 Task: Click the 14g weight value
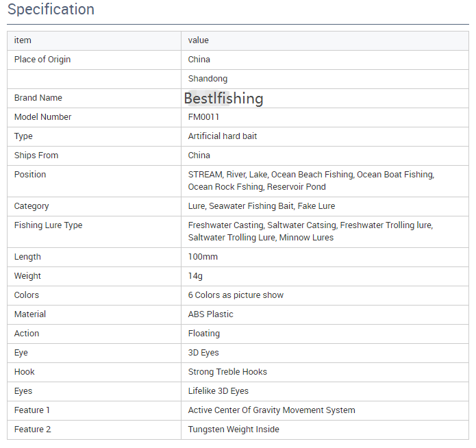point(195,276)
